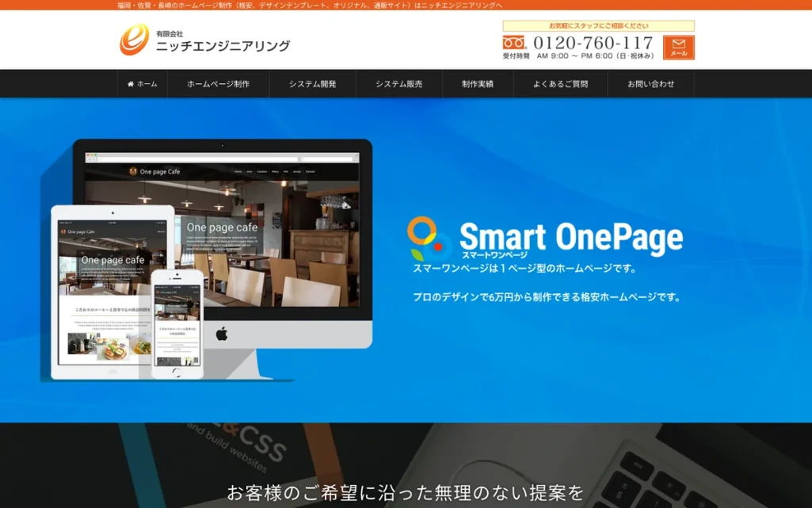Click お客様のご希望に沿った heading
The image size is (812, 508).
coord(406,493)
